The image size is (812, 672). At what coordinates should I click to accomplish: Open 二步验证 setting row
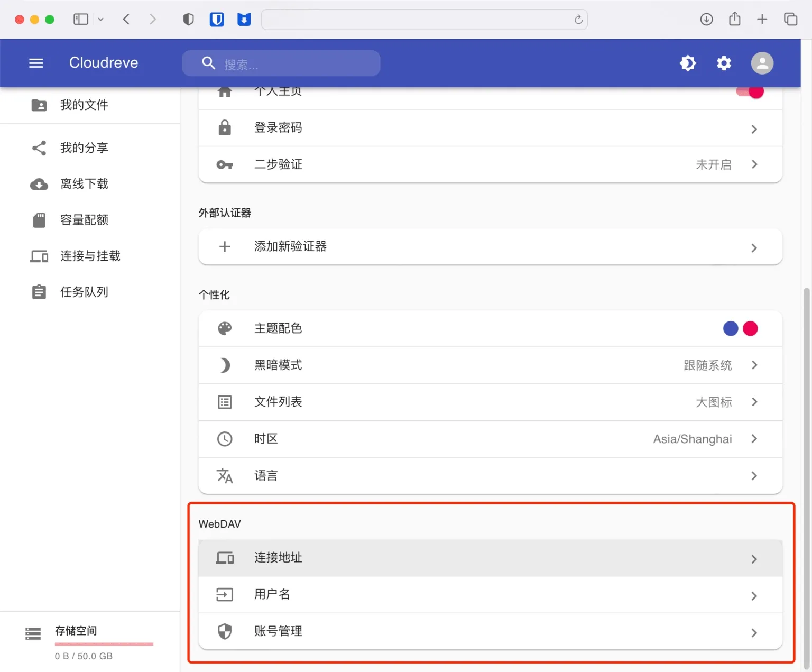[490, 165]
